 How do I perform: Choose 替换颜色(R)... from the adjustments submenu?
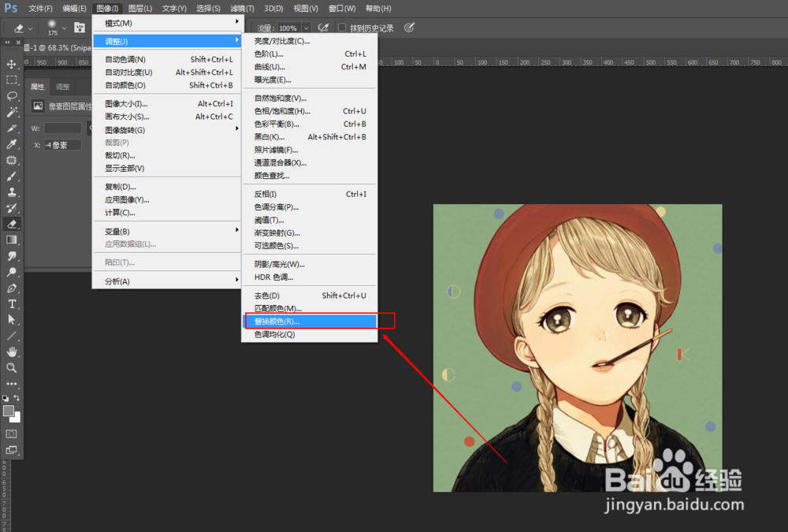[x=310, y=322]
